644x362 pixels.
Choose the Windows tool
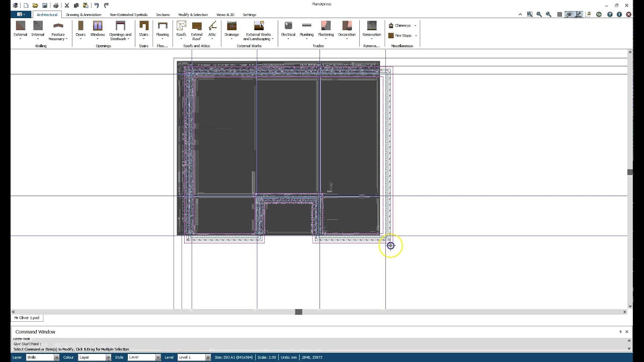(x=98, y=30)
